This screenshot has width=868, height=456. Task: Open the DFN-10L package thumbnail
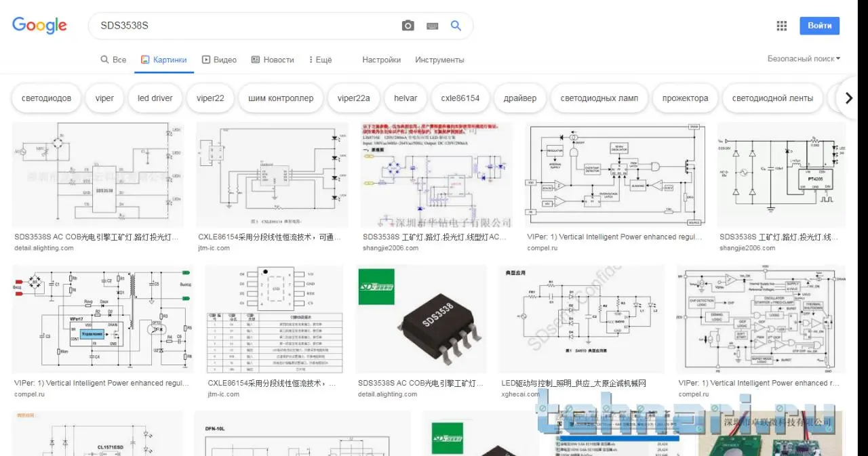(x=302, y=434)
